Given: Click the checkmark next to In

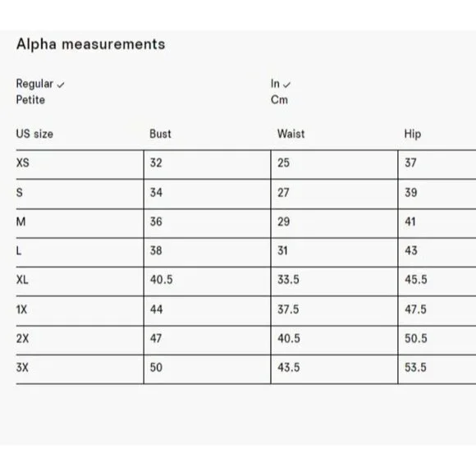Looking at the screenshot, I should (286, 85).
